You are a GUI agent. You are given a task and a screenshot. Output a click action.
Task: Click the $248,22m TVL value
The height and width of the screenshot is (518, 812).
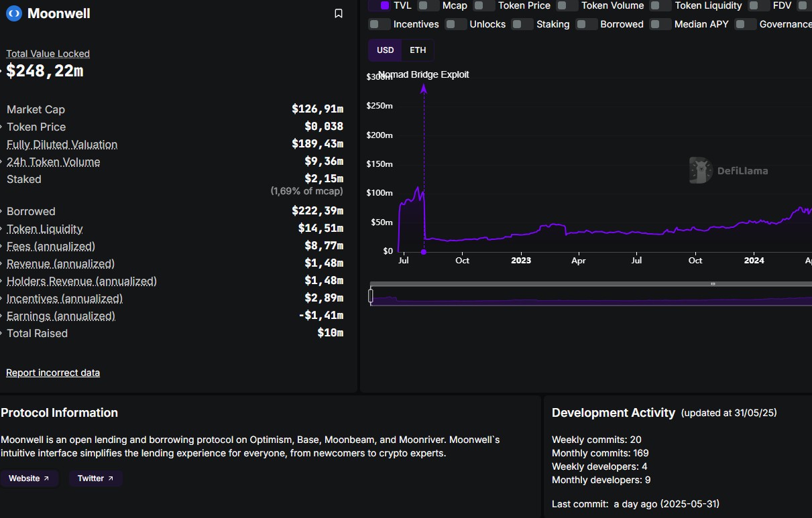tap(45, 71)
